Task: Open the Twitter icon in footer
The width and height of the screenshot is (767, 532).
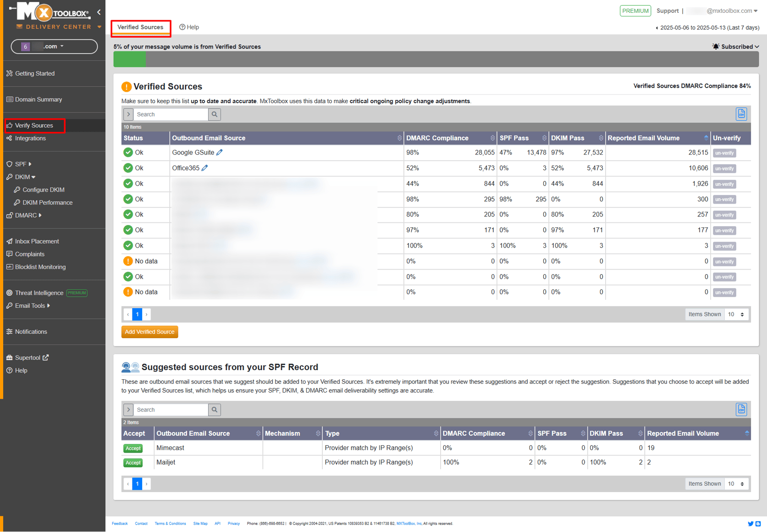Action: pos(750,523)
